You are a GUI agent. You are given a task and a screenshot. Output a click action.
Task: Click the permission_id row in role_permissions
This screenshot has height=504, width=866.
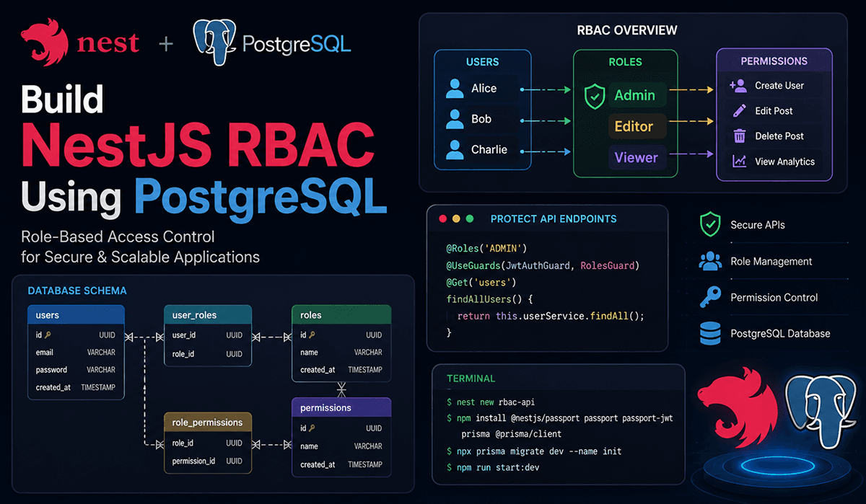tap(208, 461)
